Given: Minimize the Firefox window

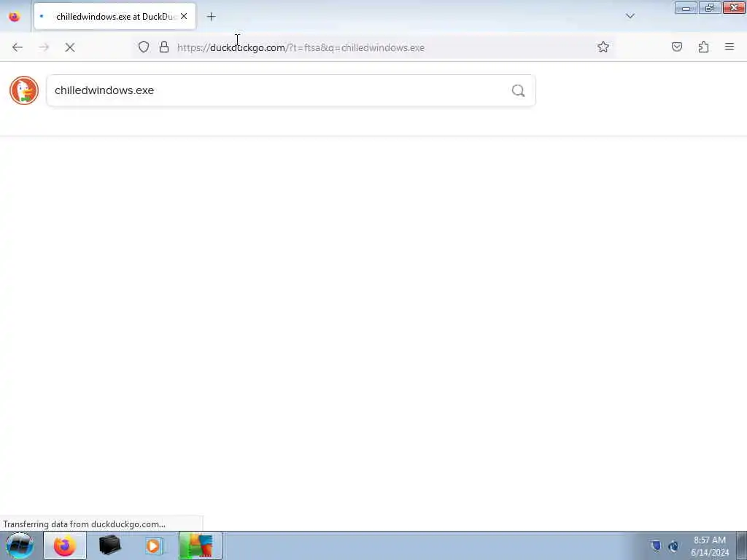Looking at the screenshot, I should [686, 8].
